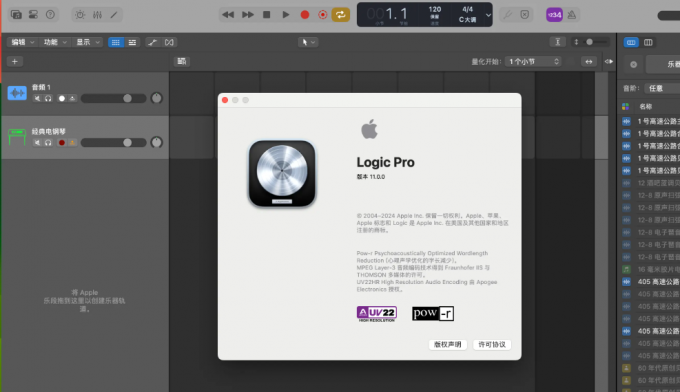Viewport: 680px width, 392px height.
Task: Show Smart Controls dial icon
Action: [x=80, y=15]
